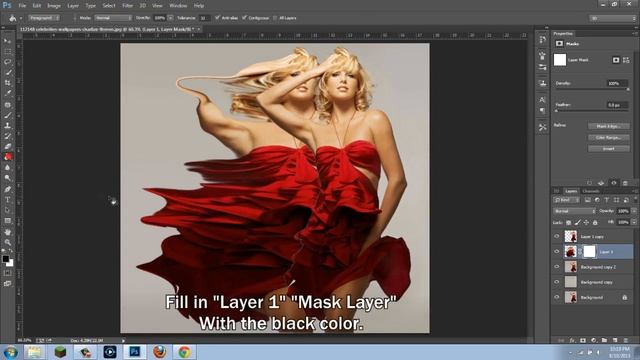Select the Brush tool

7,115
